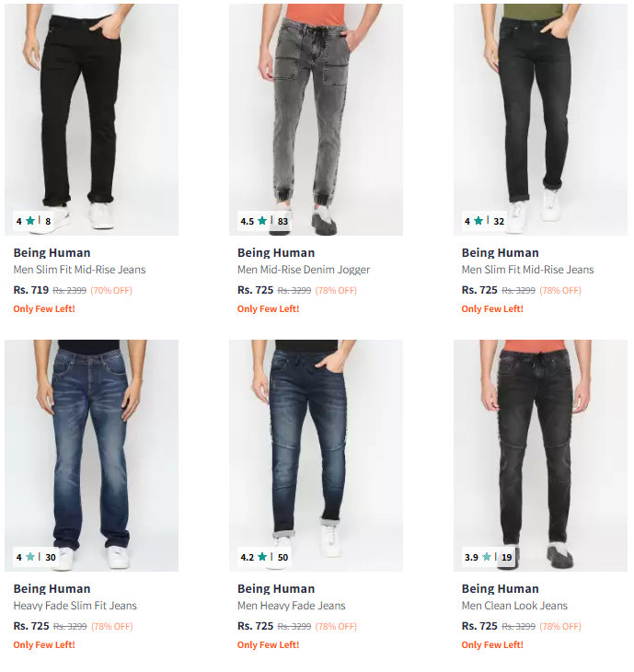Click the star beside the 8 reviews count
The width and height of the screenshot is (634, 672).
click(x=30, y=221)
